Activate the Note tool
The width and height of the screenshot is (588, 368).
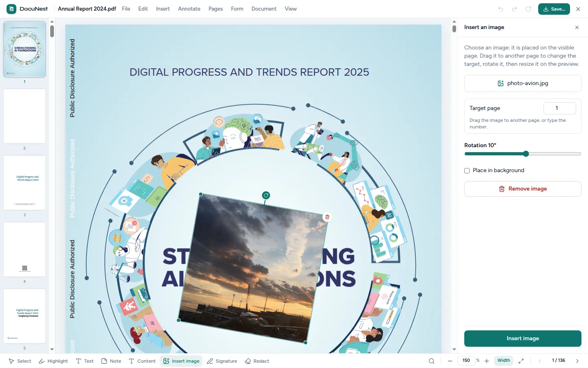[111, 361]
